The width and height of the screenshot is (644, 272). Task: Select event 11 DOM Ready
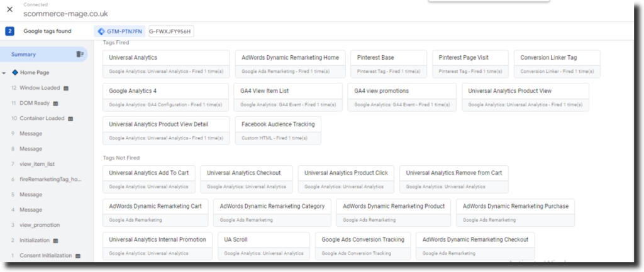click(35, 104)
